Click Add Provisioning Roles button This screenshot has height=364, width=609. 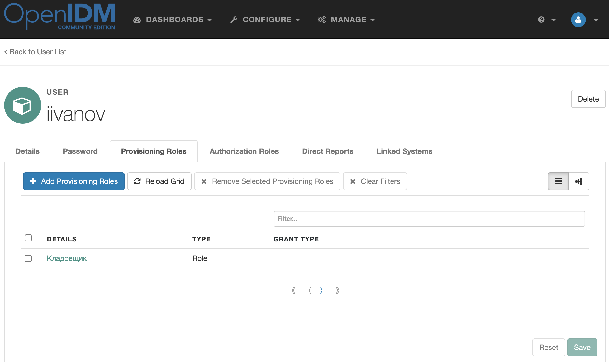coord(74,181)
